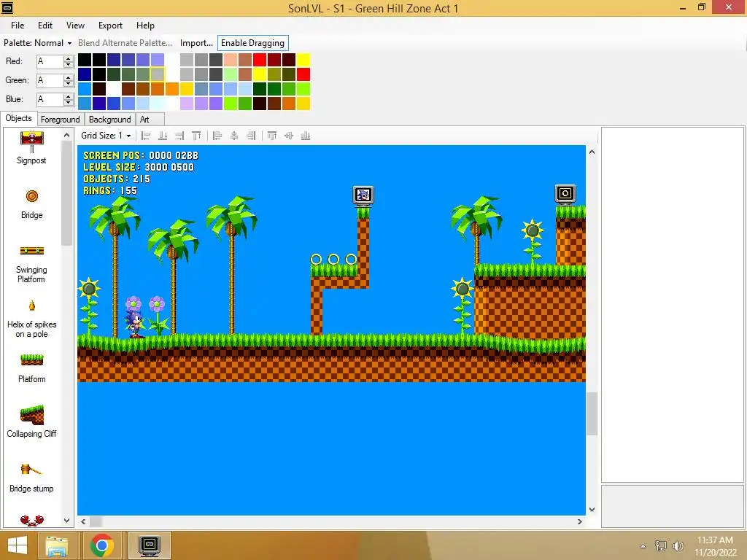Switch to the Foreground tab
Screen dimensions: 747x560
(x=60, y=120)
